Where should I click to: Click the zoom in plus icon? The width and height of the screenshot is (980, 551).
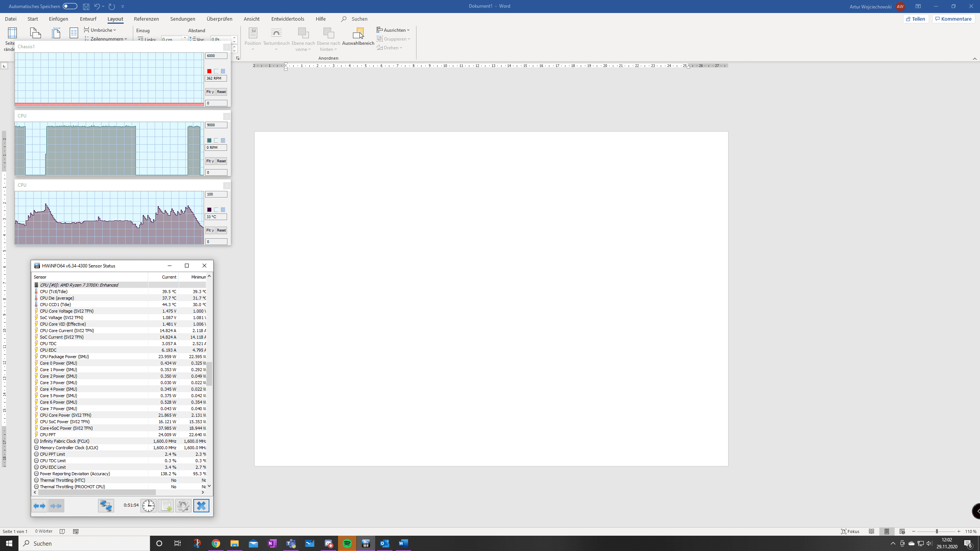[x=959, y=531]
